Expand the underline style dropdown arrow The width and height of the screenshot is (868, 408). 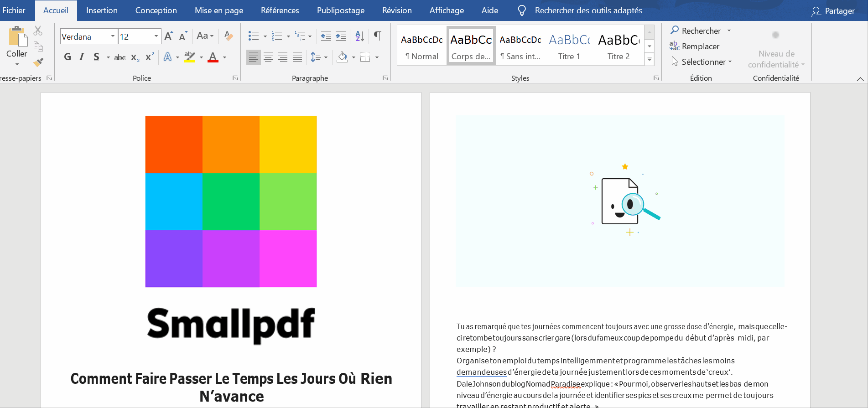108,57
